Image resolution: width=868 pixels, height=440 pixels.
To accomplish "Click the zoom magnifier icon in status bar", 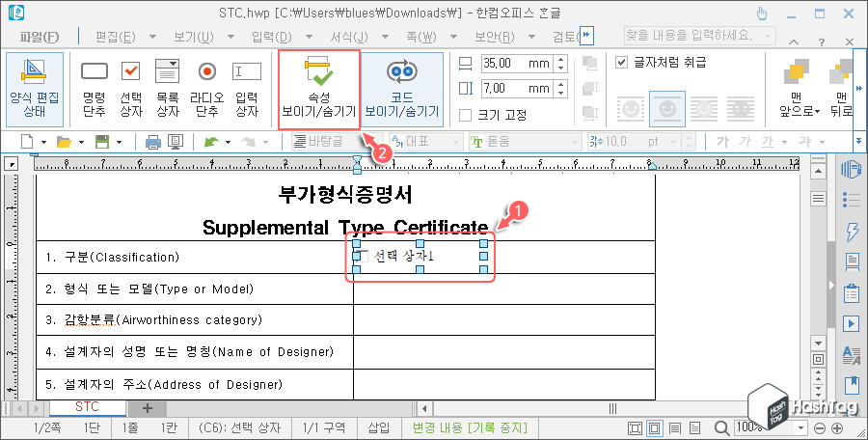I will click(721, 427).
